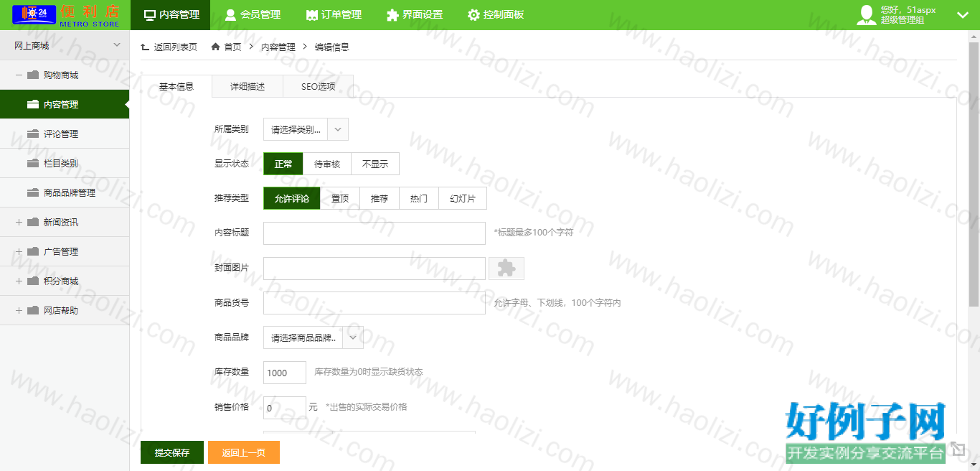This screenshot has width=980, height=471.
Task: Select 评论管理 in the sidebar
Action: [65, 134]
